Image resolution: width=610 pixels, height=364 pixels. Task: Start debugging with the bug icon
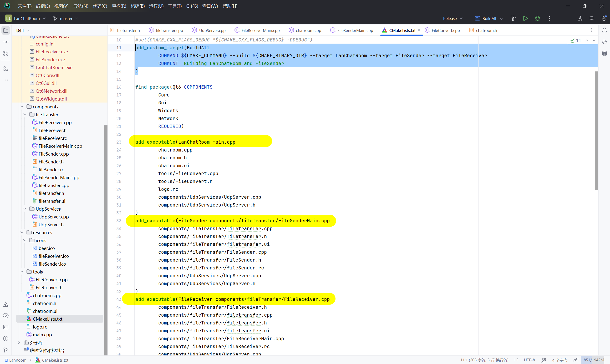[x=537, y=18]
